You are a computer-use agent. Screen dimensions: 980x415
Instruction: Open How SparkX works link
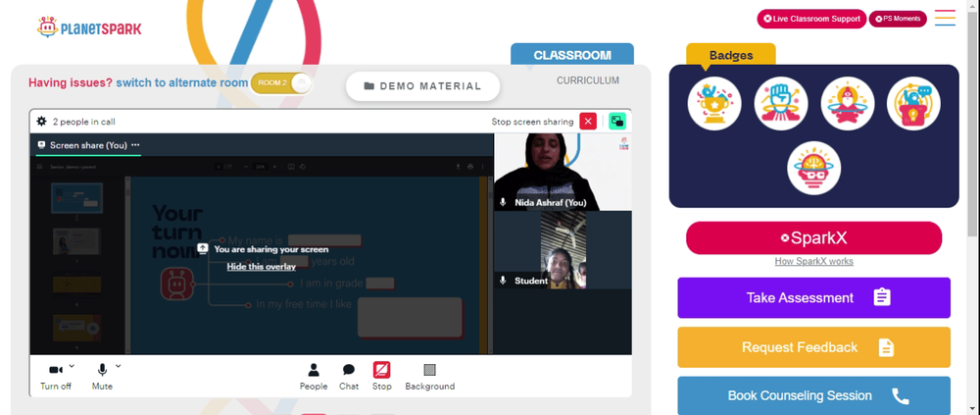coord(813,262)
